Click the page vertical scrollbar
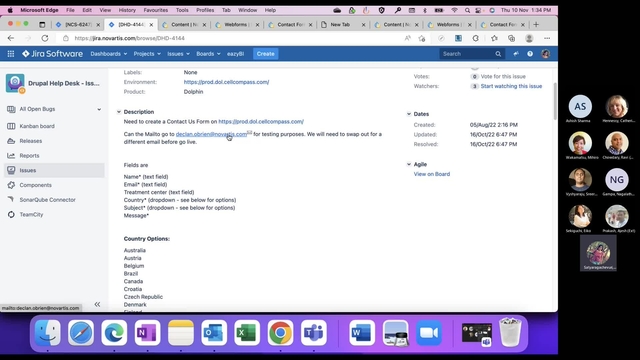The width and height of the screenshot is (640, 360). [555, 101]
